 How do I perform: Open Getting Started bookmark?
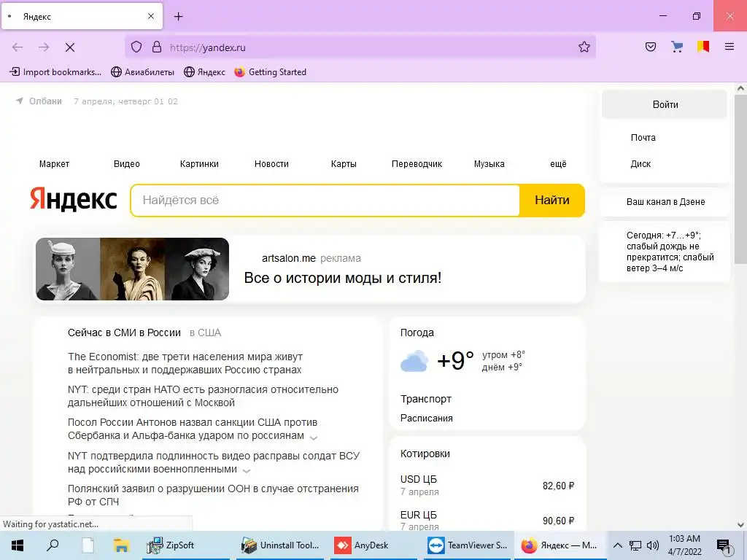point(270,72)
